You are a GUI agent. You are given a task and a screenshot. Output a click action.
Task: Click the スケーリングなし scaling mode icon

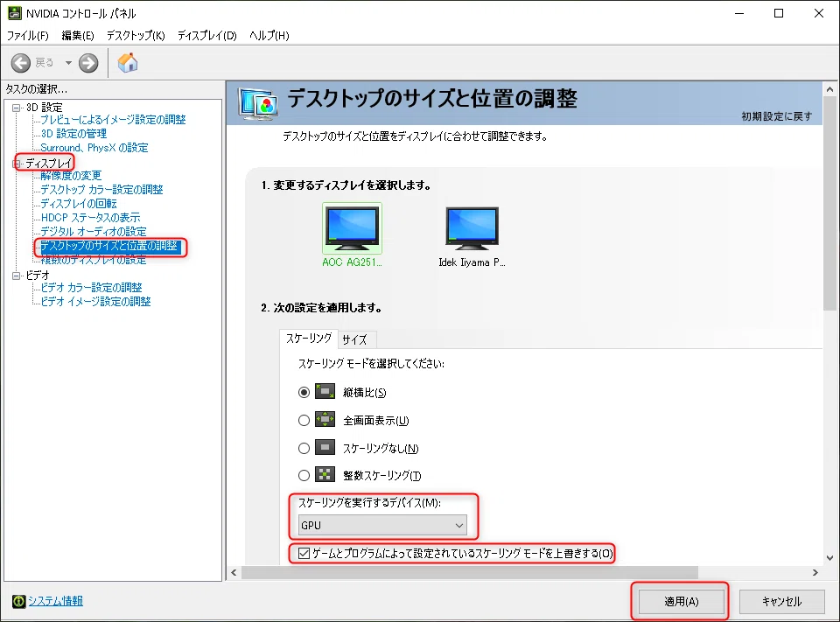(x=325, y=447)
